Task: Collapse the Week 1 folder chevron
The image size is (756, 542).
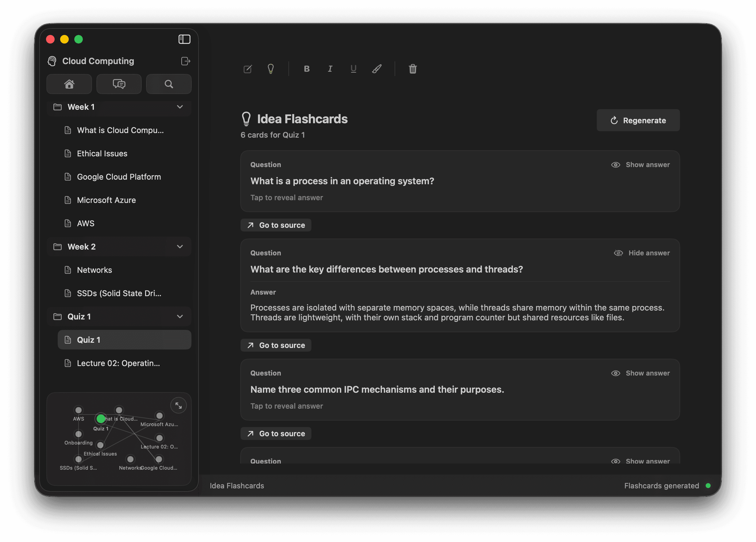Action: click(180, 107)
